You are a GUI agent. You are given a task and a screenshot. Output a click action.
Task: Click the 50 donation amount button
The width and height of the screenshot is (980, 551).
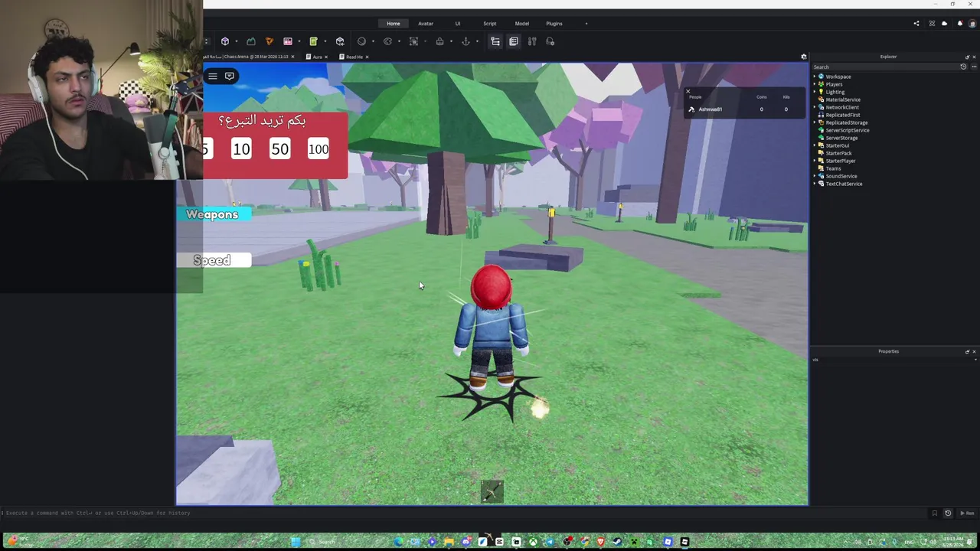tap(279, 149)
